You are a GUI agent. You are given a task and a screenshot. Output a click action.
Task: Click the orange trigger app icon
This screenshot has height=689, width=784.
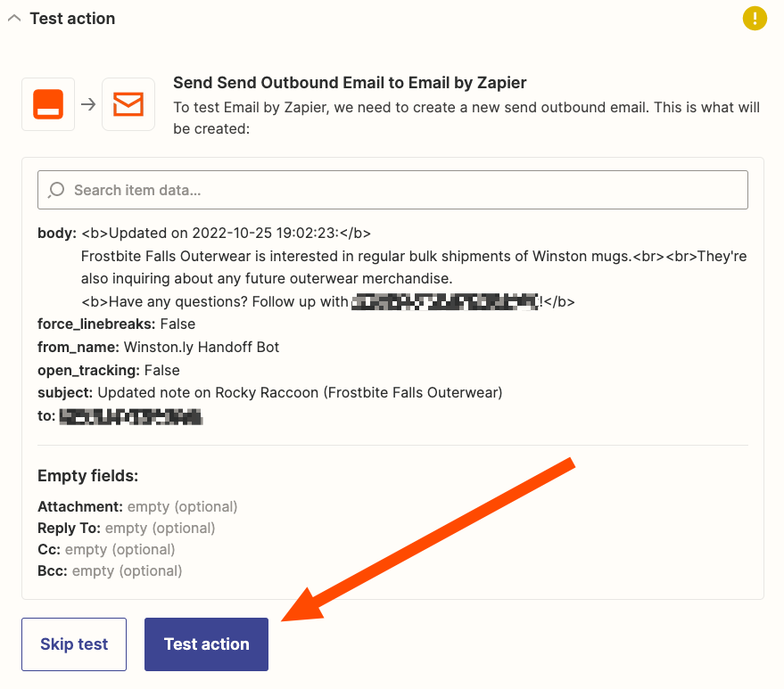(x=48, y=104)
